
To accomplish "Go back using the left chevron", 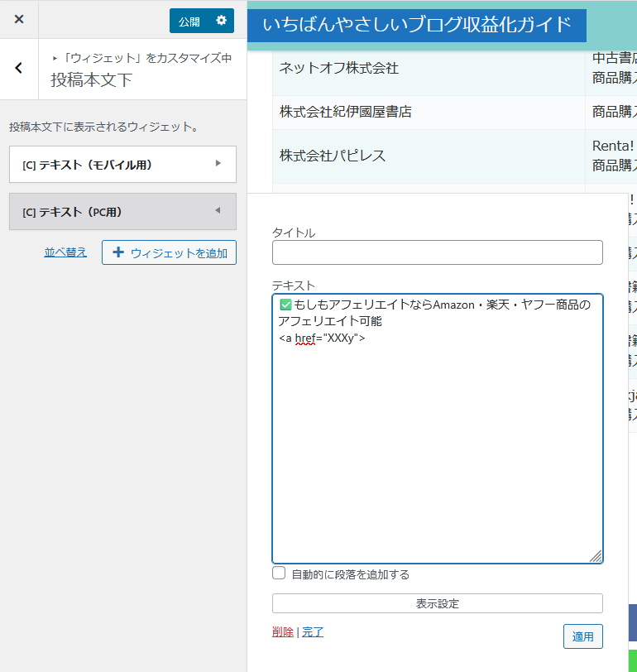I will click(x=19, y=69).
